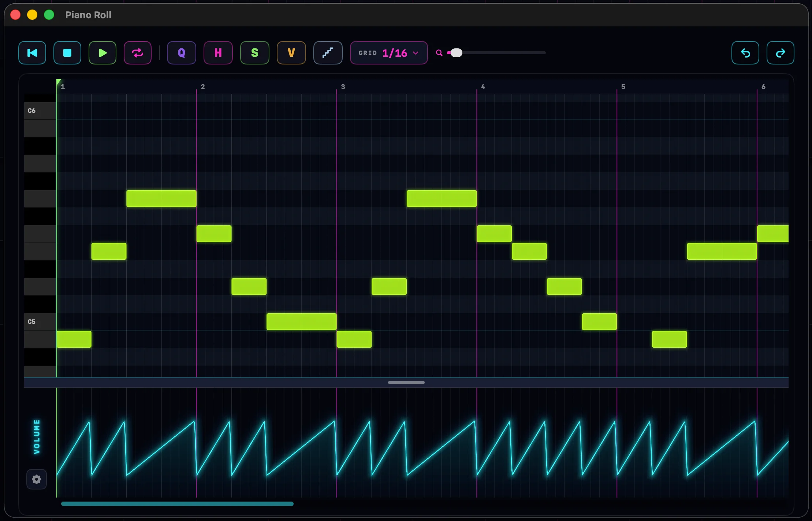
Task: Click the undo arrow button
Action: click(x=745, y=53)
